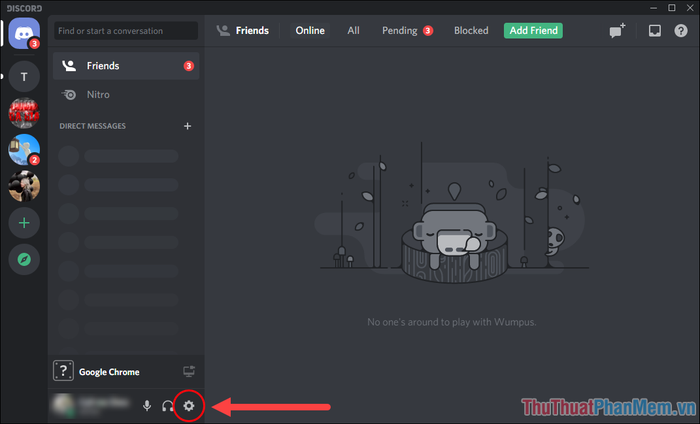Click the blurred user avatar at bottom

63,405
